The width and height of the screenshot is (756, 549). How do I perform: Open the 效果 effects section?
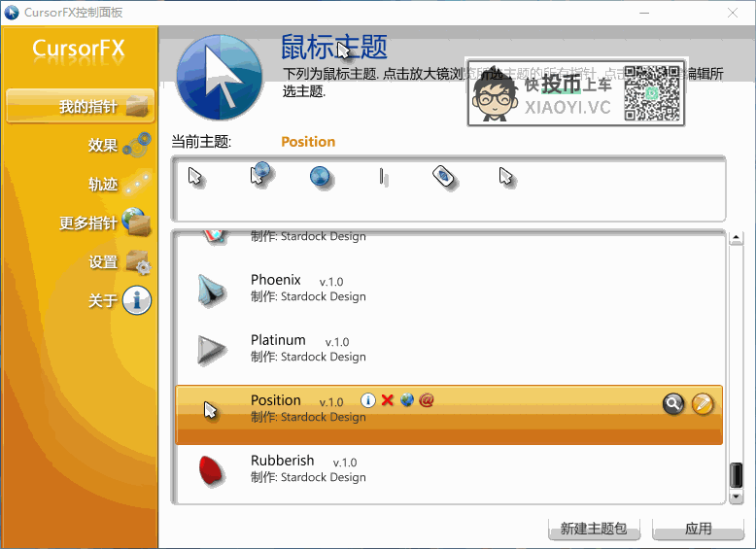pos(103,145)
